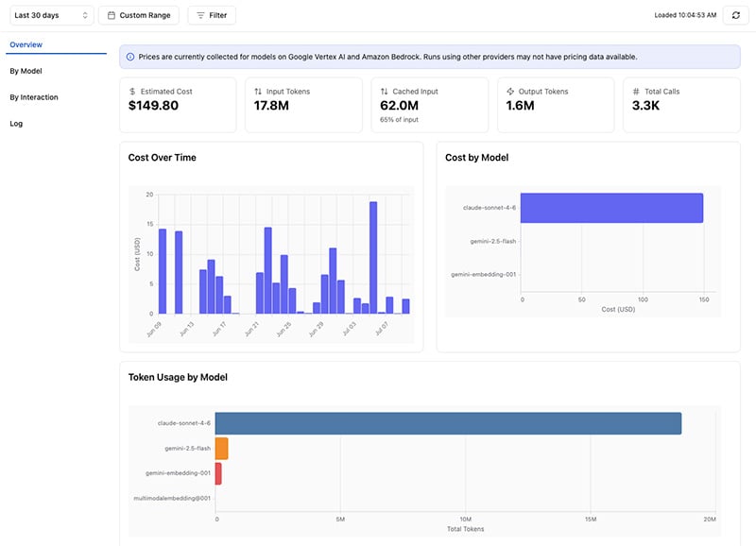Click orange gemini-2.5-flash bar in Token Usage

[222, 448]
